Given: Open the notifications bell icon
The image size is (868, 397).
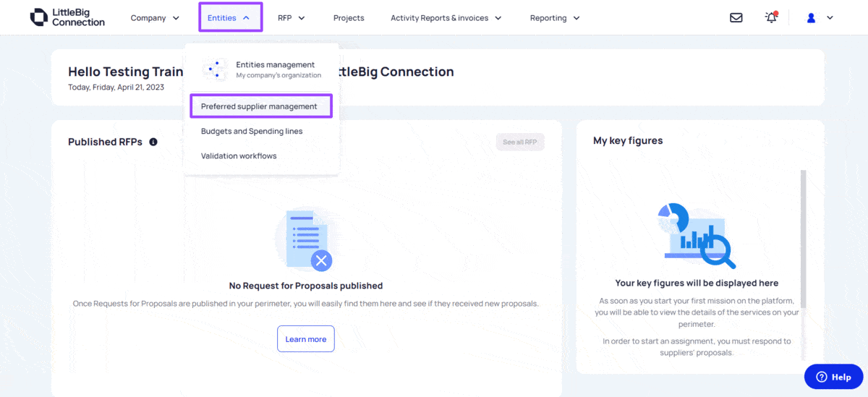Looking at the screenshot, I should pyautogui.click(x=771, y=17).
